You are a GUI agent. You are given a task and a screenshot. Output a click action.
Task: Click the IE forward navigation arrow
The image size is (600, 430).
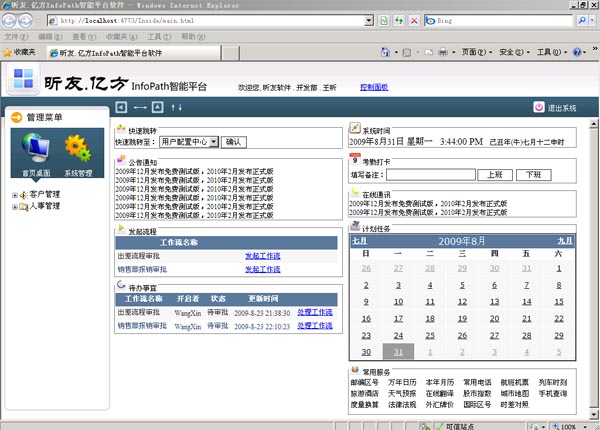[26, 21]
